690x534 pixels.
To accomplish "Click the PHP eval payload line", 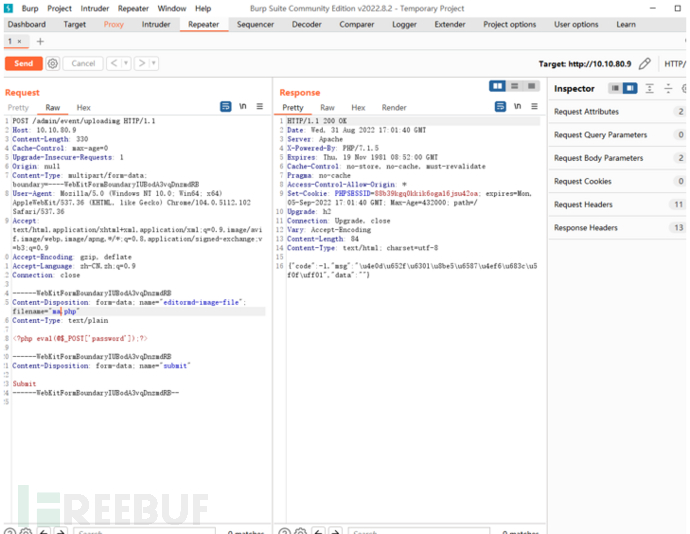I will pos(80,339).
